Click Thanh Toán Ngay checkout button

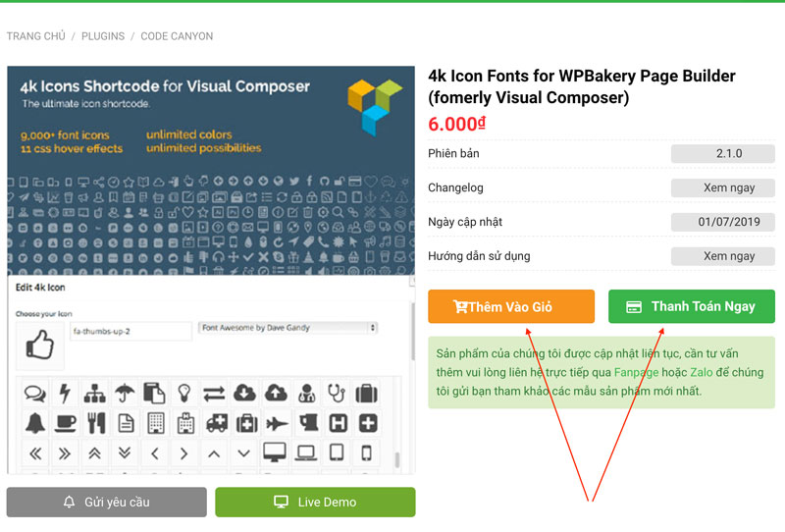pyautogui.click(x=692, y=306)
